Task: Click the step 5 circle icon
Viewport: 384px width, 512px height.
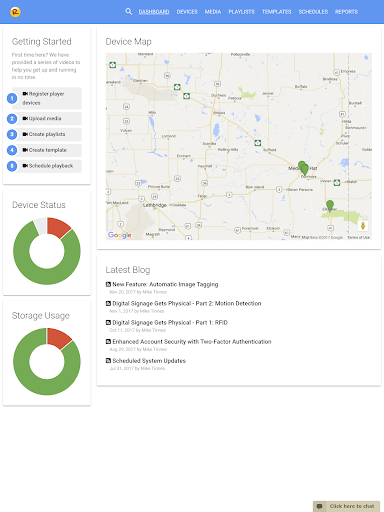Action: coord(12,166)
